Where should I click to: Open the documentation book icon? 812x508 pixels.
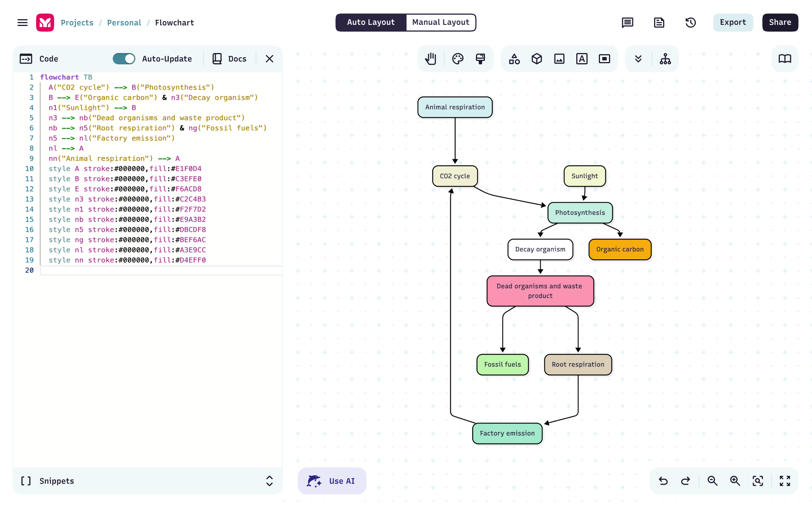tap(785, 59)
